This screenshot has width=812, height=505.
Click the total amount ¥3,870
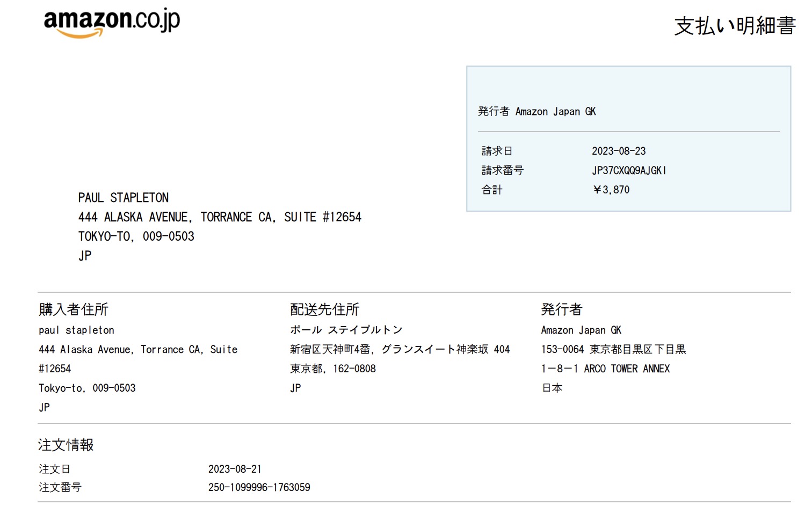pos(611,190)
